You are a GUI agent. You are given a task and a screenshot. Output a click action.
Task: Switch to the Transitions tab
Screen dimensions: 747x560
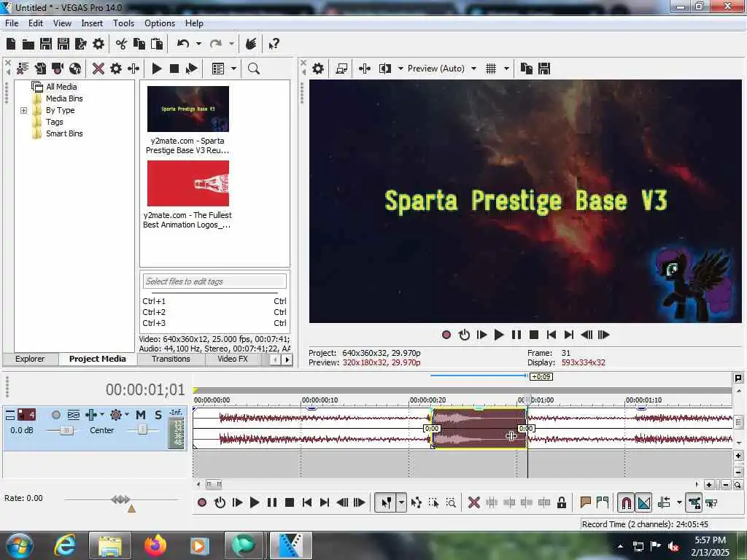[171, 359]
